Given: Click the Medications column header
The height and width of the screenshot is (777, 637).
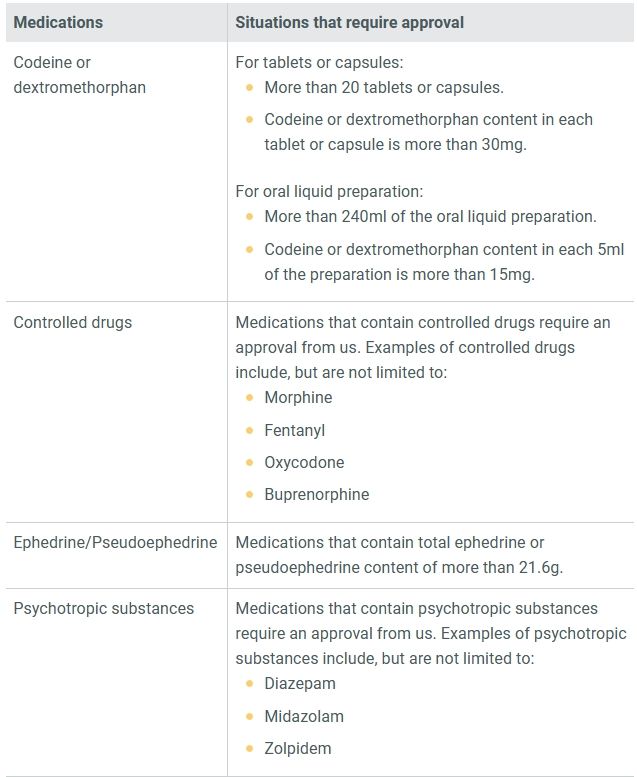Looking at the screenshot, I should [x=58, y=22].
